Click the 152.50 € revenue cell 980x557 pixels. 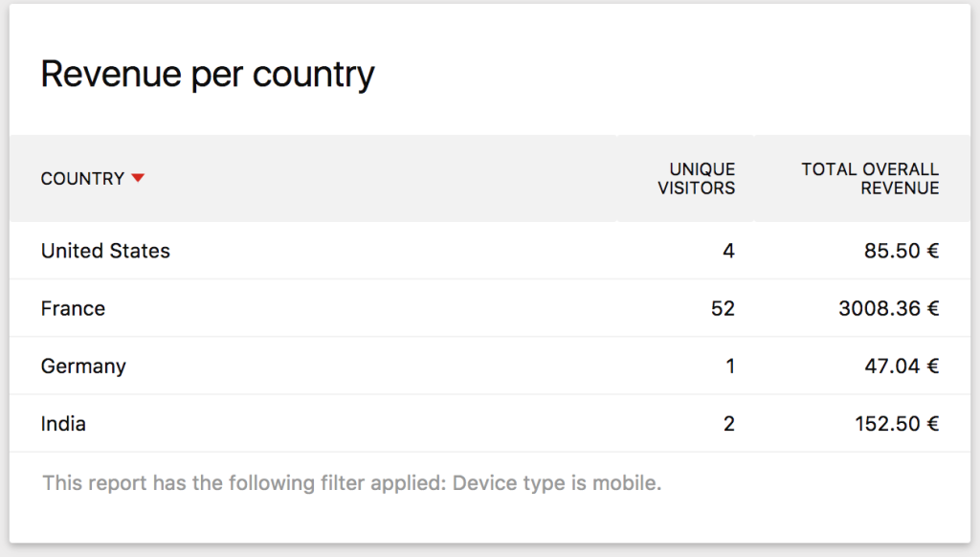pyautogui.click(x=896, y=424)
